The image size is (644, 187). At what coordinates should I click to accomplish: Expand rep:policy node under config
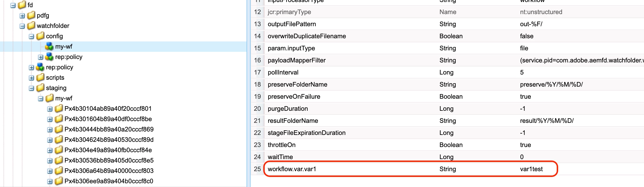point(41,57)
